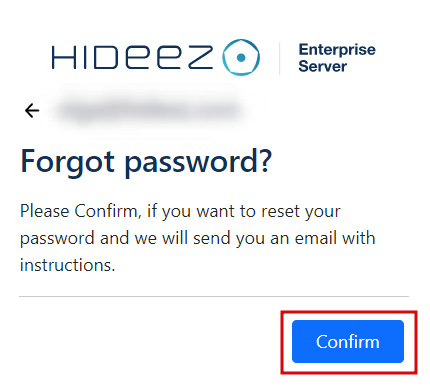Image resolution: width=430 pixels, height=388 pixels.
Task: Go back using the left arrow icon
Action: click(x=32, y=110)
